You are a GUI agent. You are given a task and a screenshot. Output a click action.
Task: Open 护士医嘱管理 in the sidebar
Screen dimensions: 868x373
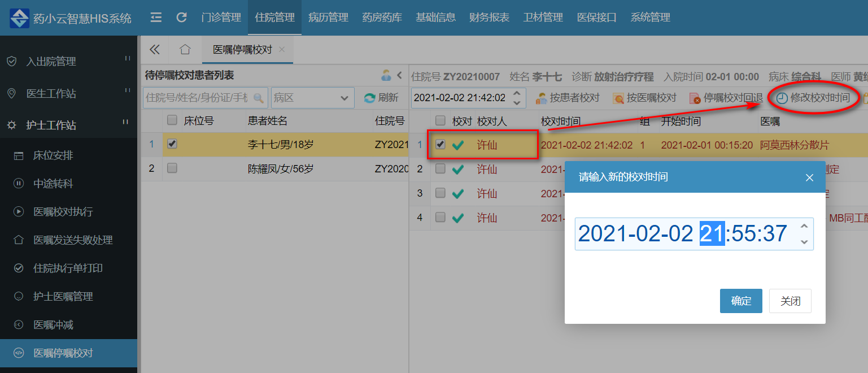pos(68,296)
